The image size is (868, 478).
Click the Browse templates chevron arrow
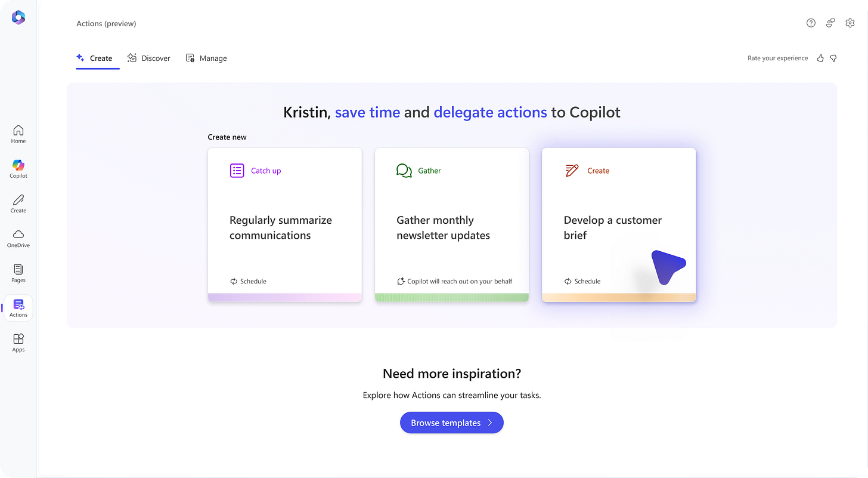[490, 423]
